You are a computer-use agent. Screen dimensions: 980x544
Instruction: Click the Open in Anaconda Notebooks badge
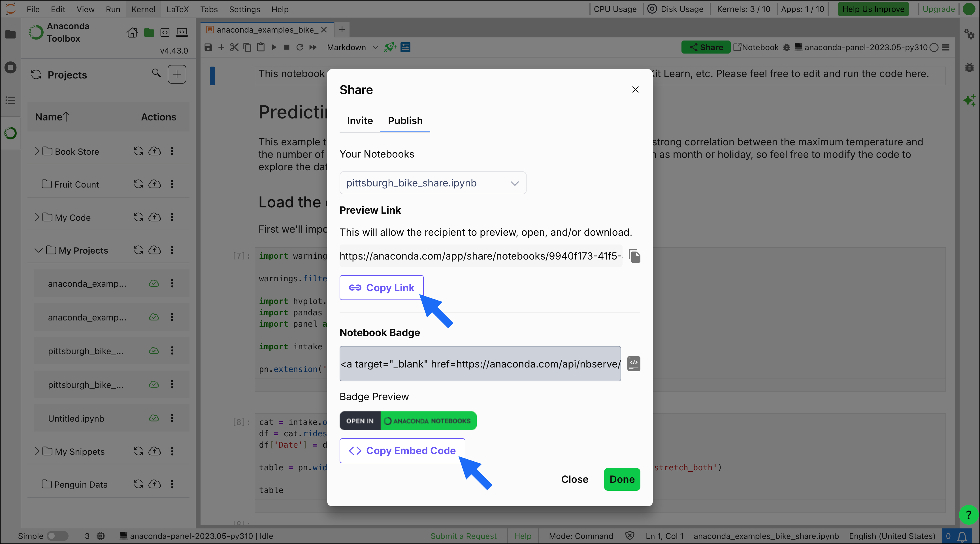408,421
